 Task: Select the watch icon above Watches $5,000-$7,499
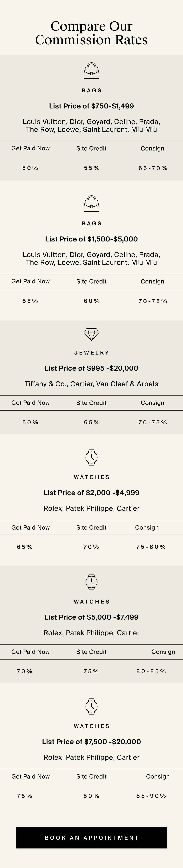point(91,582)
